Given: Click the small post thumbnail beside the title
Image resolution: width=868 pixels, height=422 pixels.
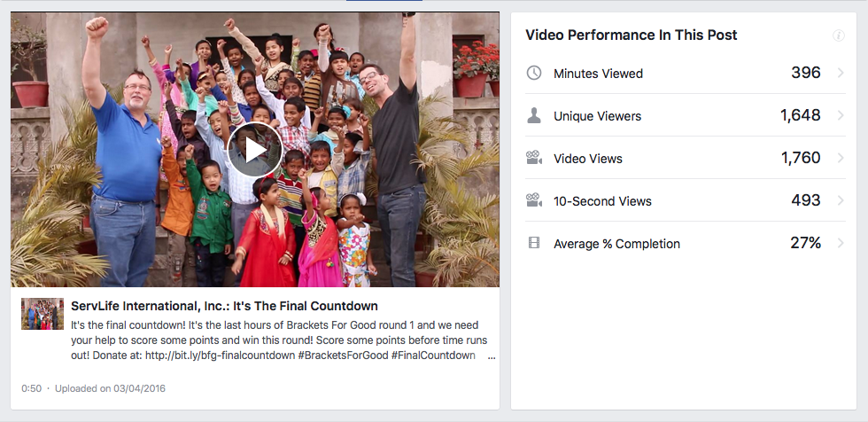Looking at the screenshot, I should (43, 314).
